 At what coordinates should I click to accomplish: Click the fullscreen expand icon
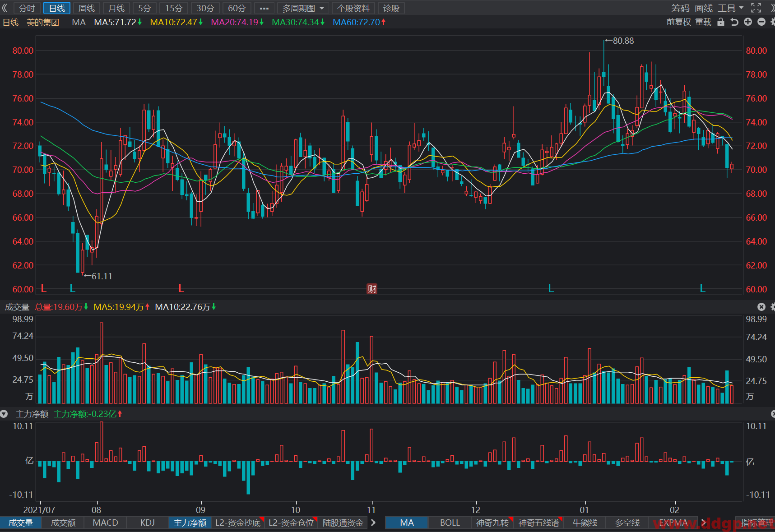pyautogui.click(x=756, y=8)
